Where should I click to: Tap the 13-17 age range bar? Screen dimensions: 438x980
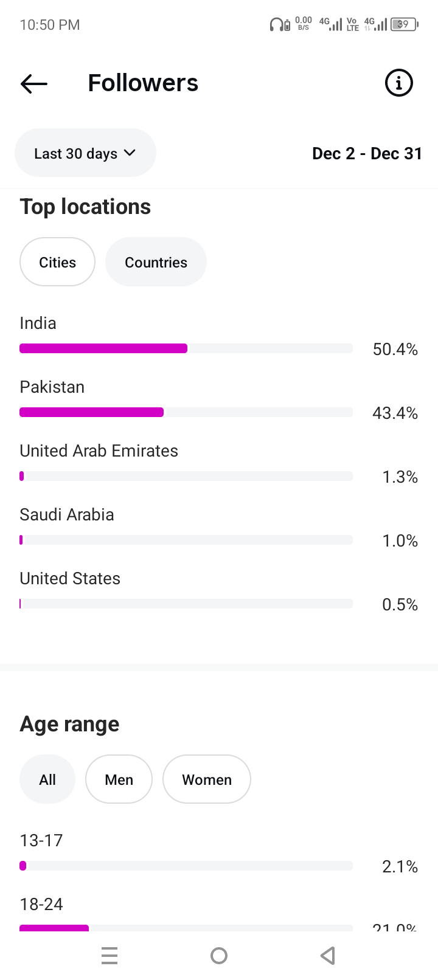coord(186,866)
